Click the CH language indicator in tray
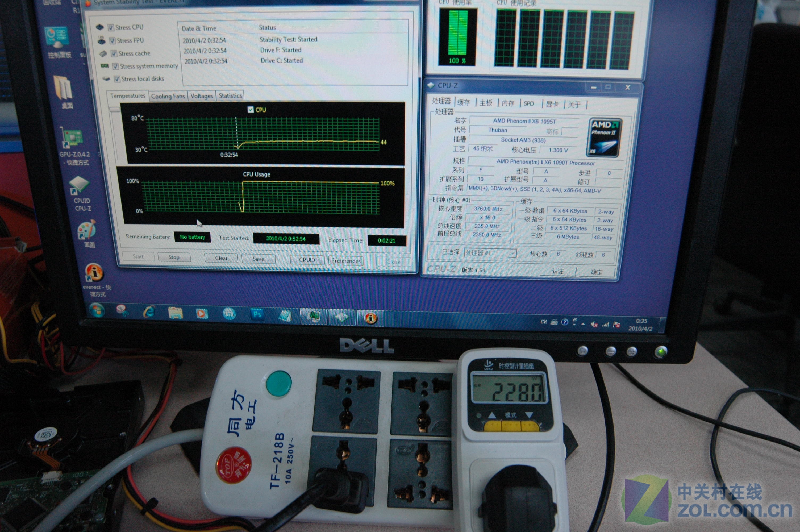Screen dimensions: 800x532 (544, 322)
